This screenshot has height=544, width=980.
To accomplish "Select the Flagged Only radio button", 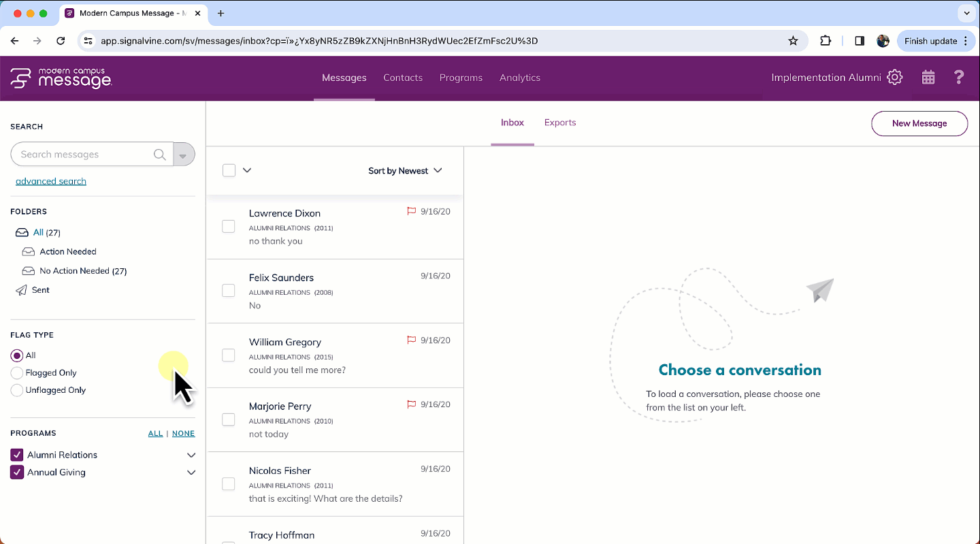I will 15,372.
